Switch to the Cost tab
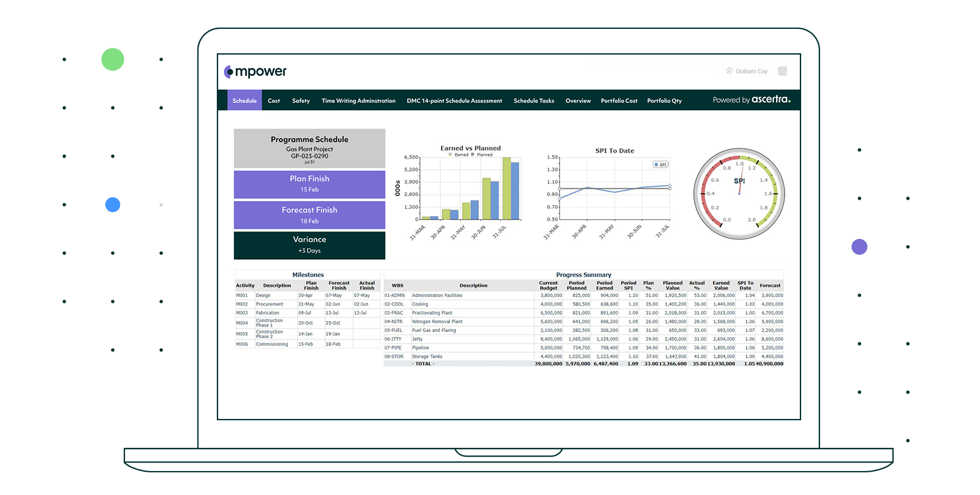 coord(274,100)
